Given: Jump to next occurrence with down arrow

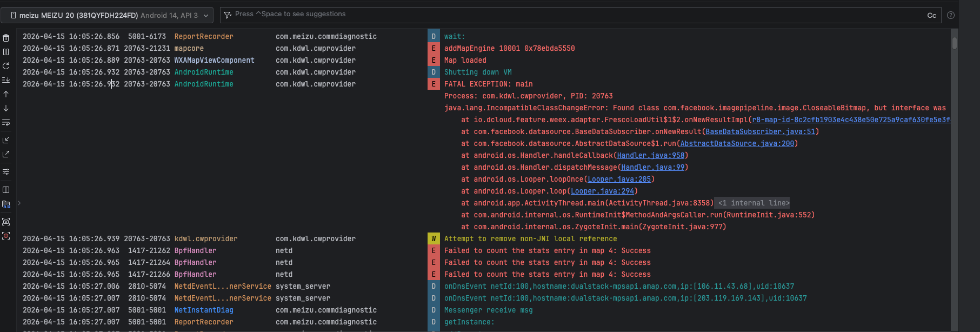Looking at the screenshot, I should (x=6, y=108).
